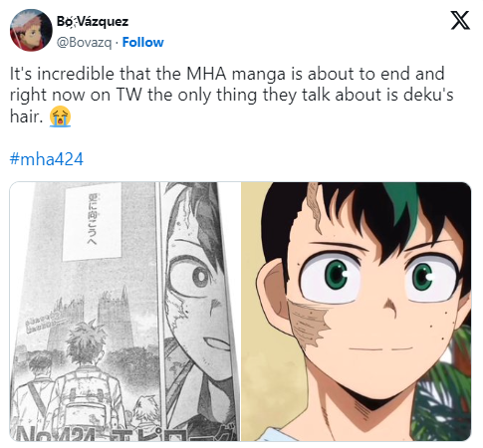Open the manga panel image on the left
The height and width of the screenshot is (448, 483).
coord(124,312)
